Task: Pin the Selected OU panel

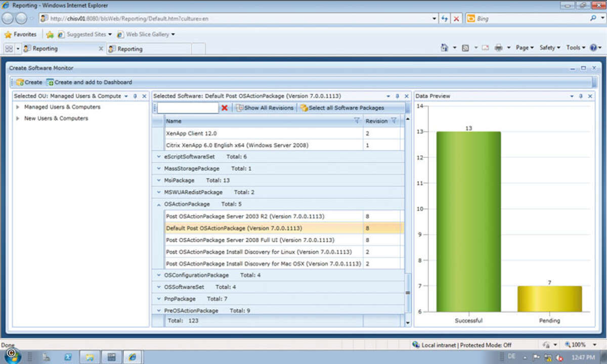Action: click(135, 96)
